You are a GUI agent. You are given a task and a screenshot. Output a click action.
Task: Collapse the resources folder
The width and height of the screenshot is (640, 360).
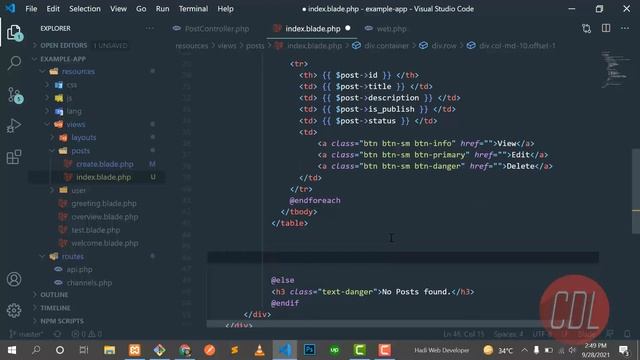(78, 71)
